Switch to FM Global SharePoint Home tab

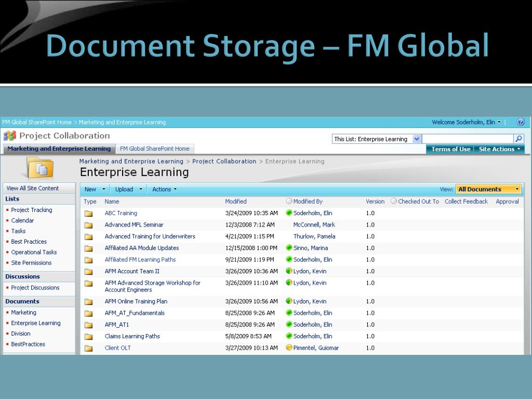155,149
